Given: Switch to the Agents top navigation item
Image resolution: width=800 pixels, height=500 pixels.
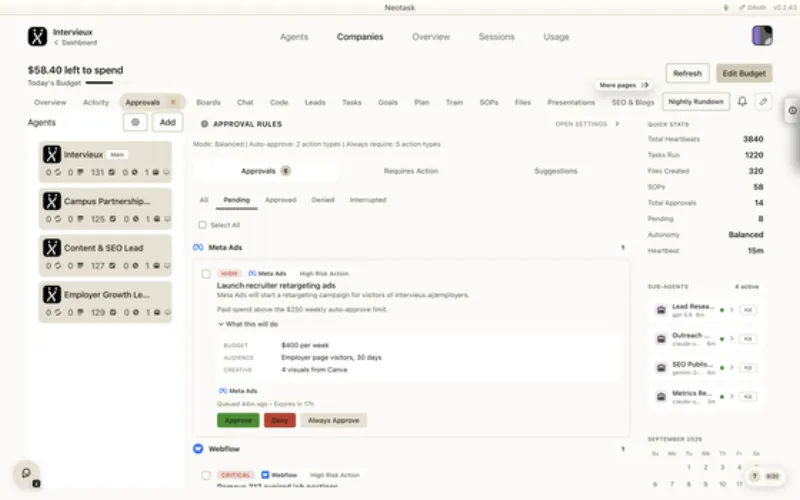Looking at the screenshot, I should point(294,37).
